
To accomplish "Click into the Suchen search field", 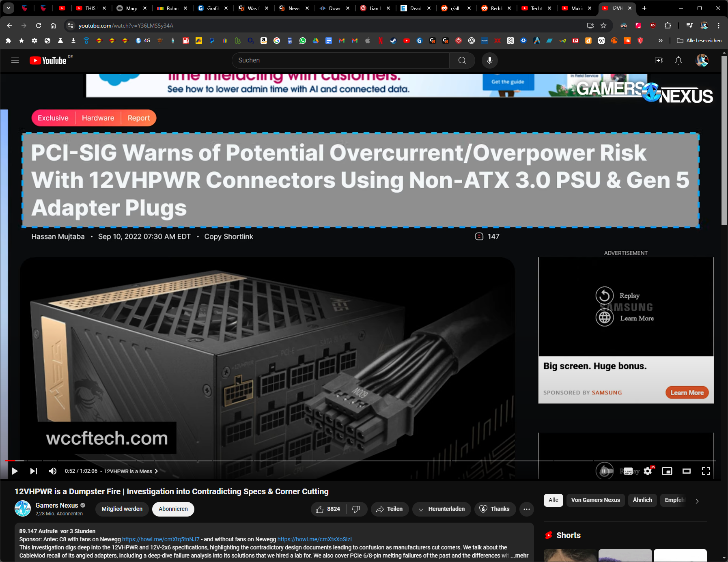I will (x=341, y=60).
